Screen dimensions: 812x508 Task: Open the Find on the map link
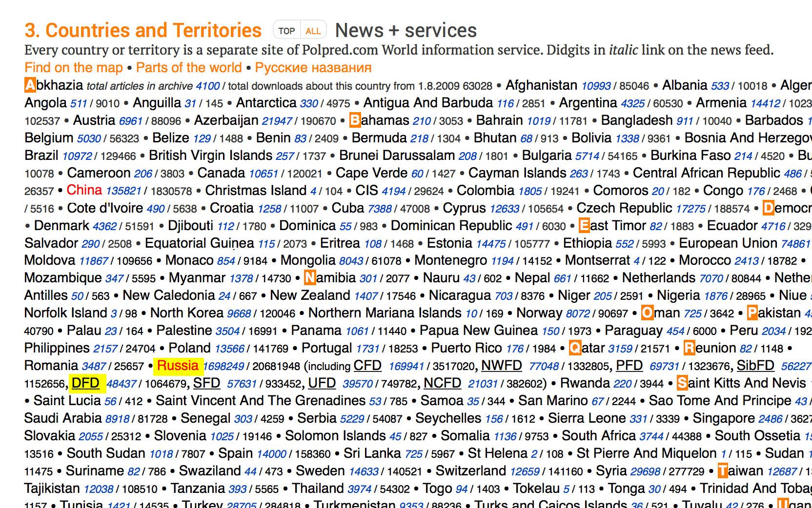74,68
